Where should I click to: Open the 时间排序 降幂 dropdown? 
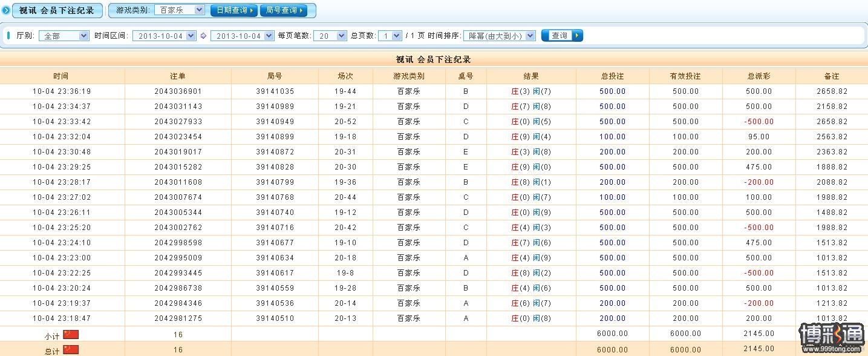click(500, 36)
